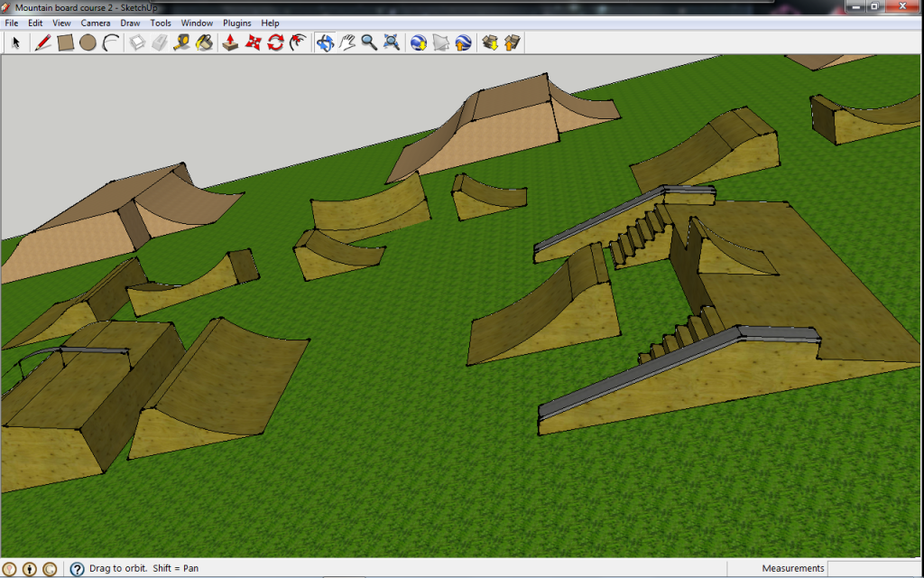924x578 pixels.
Task: Click the Instructor help icon in status bar
Action: click(x=77, y=569)
